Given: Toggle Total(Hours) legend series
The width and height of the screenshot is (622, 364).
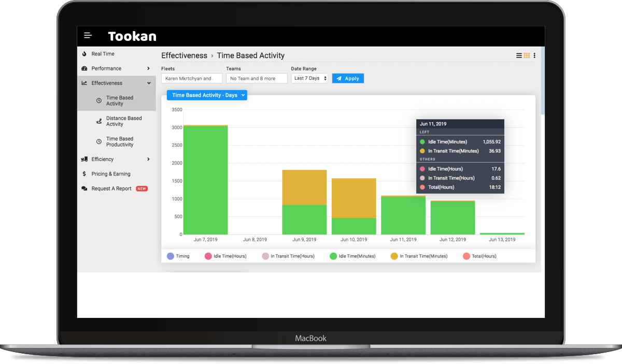Looking at the screenshot, I should (466, 256).
